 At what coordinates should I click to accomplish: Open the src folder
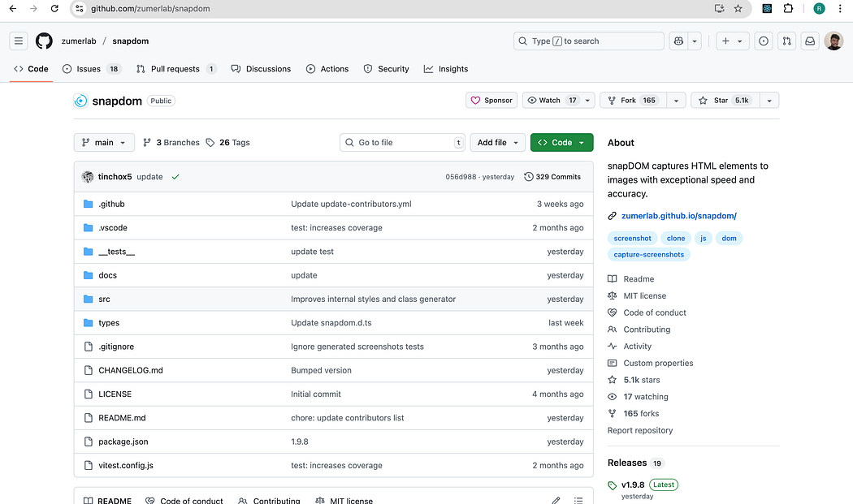(x=105, y=299)
